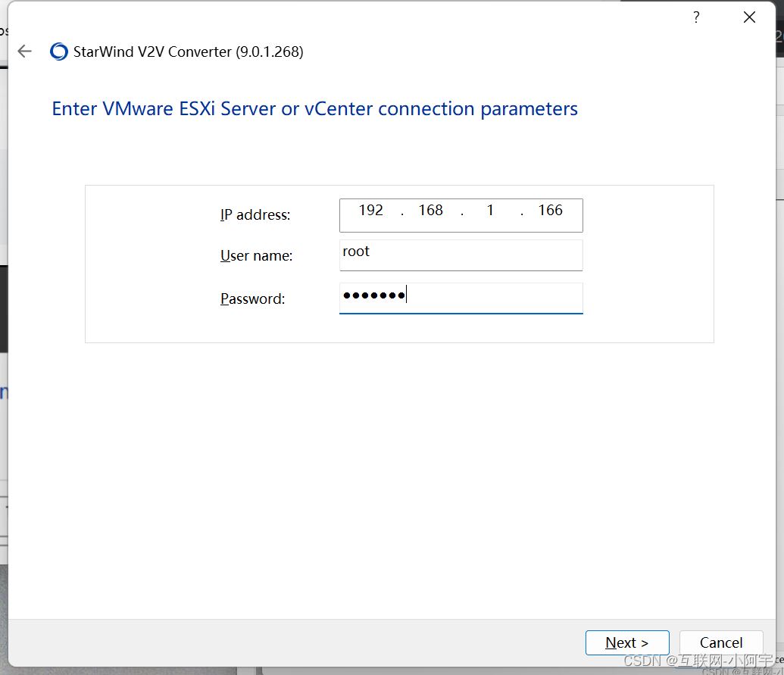Go back using the arrow icon

[24, 51]
